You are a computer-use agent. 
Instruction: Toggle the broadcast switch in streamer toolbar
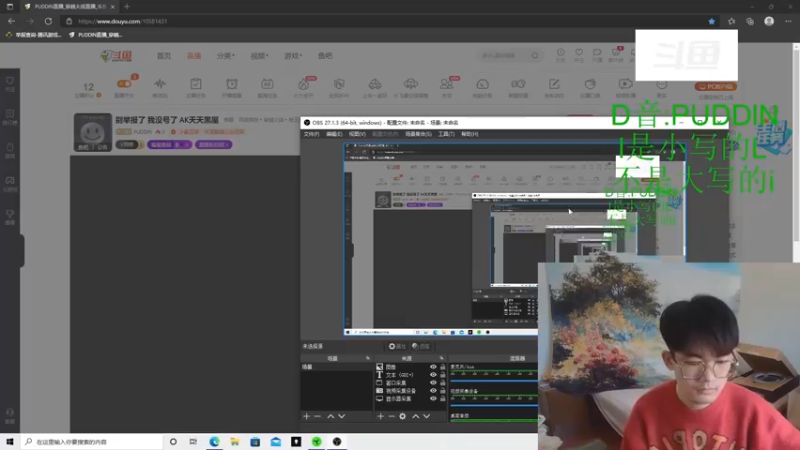124,84
